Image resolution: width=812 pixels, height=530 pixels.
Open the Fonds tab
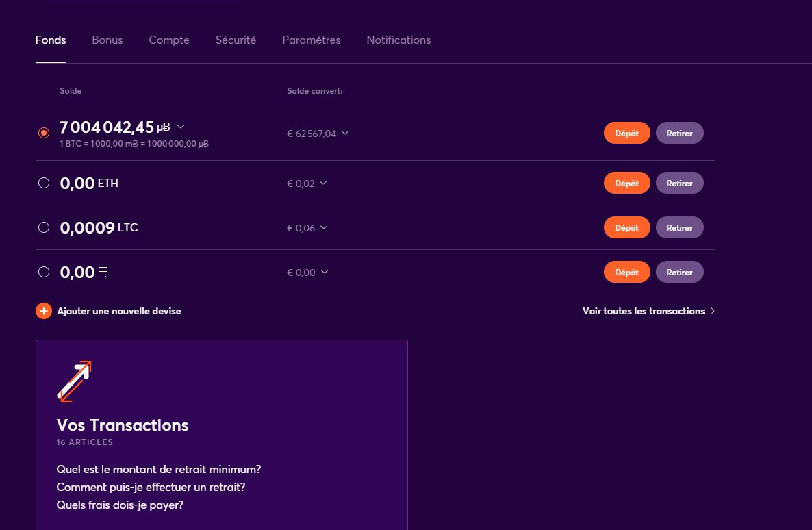tap(50, 40)
